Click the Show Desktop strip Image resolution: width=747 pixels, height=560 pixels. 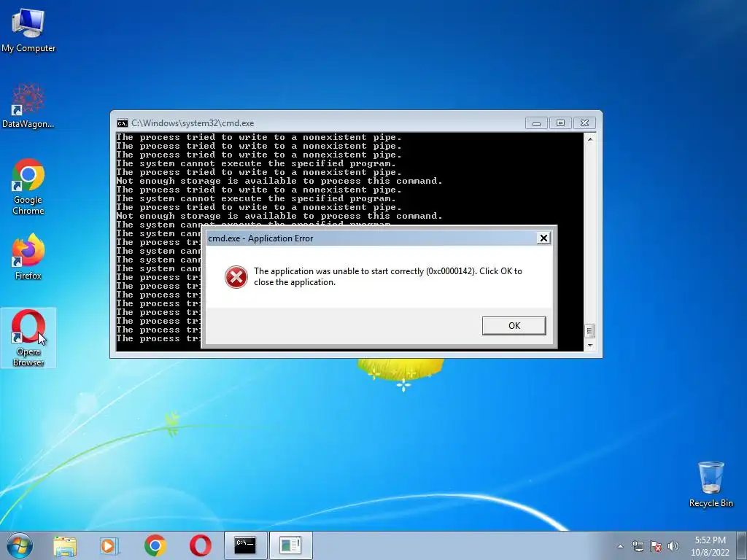pos(742,545)
